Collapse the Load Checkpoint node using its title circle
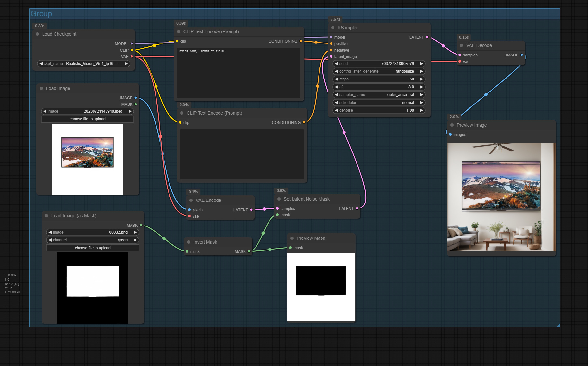The width and height of the screenshot is (588, 366). (37, 34)
